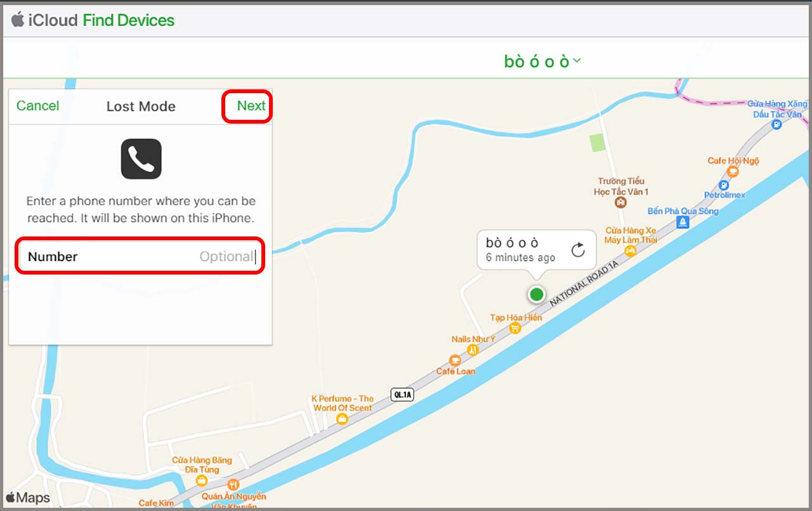Click the Cafe Hội Ngộ marker

[x=733, y=171]
